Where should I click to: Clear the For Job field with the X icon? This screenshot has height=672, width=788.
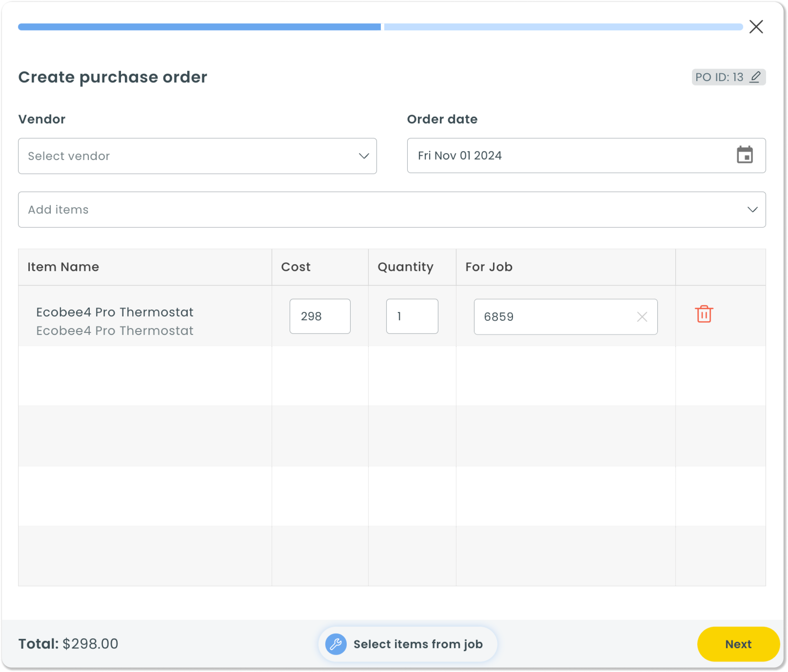pyautogui.click(x=642, y=316)
